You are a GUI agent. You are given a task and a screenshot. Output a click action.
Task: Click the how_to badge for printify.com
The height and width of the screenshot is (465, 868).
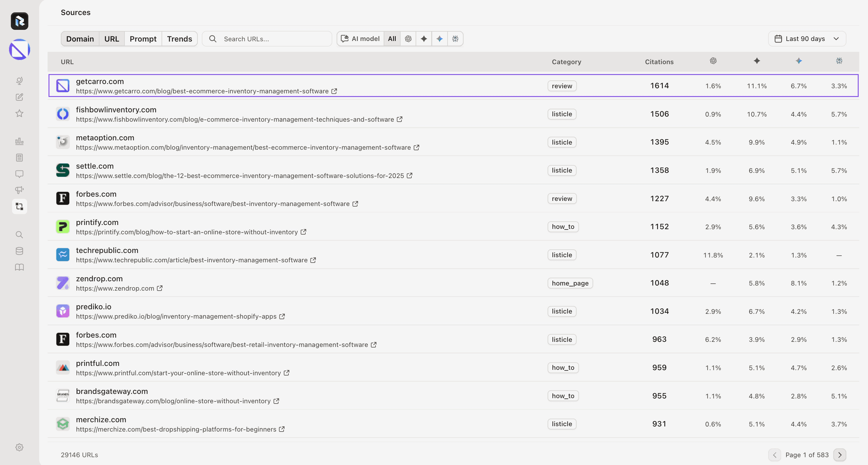[x=563, y=226]
